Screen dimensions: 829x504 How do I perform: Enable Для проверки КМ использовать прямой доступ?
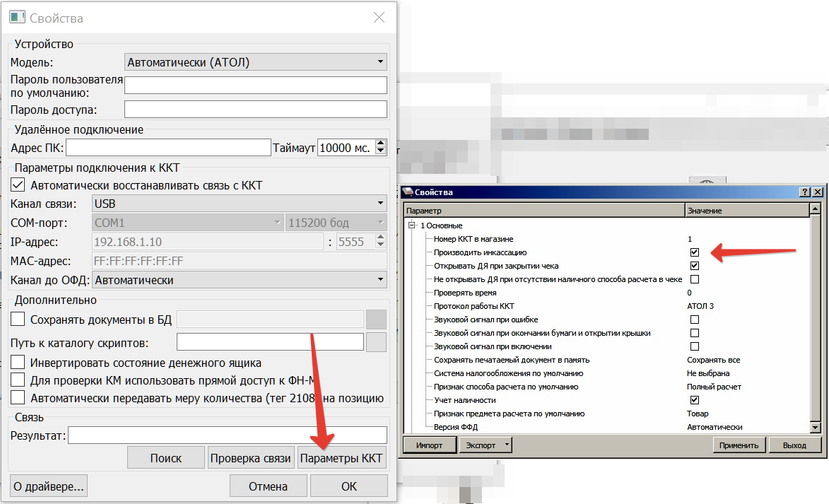pos(18,380)
